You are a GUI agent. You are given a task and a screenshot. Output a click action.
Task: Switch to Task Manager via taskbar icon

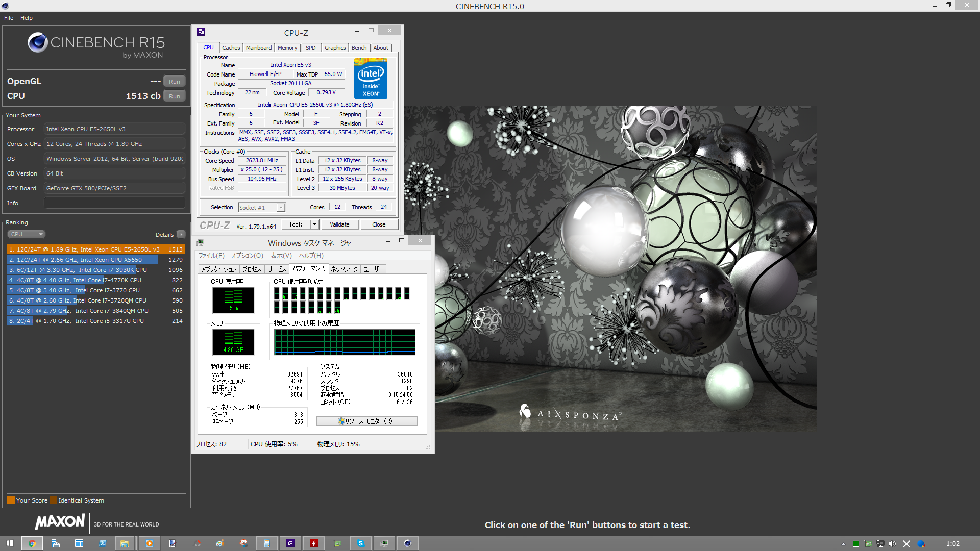pos(384,543)
